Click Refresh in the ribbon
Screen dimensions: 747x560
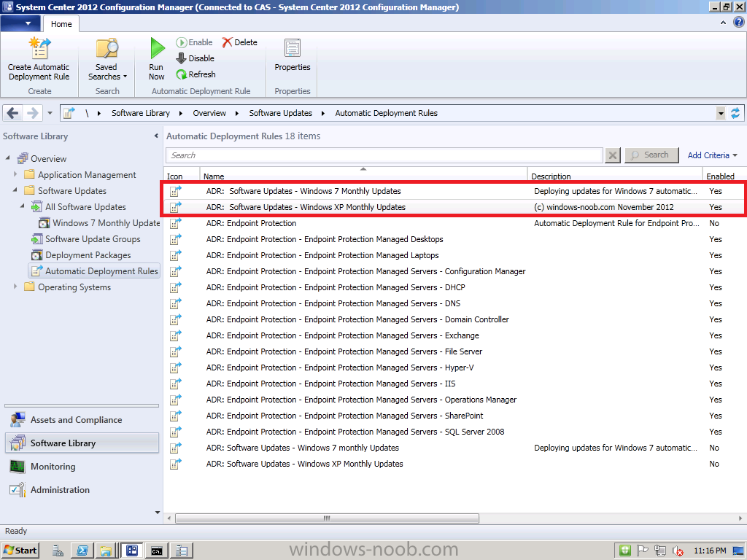(x=196, y=74)
